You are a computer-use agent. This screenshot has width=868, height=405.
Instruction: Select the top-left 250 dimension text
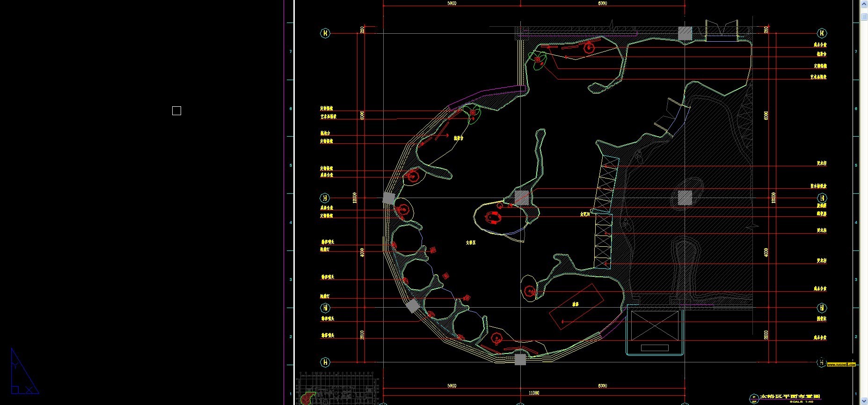point(362,29)
